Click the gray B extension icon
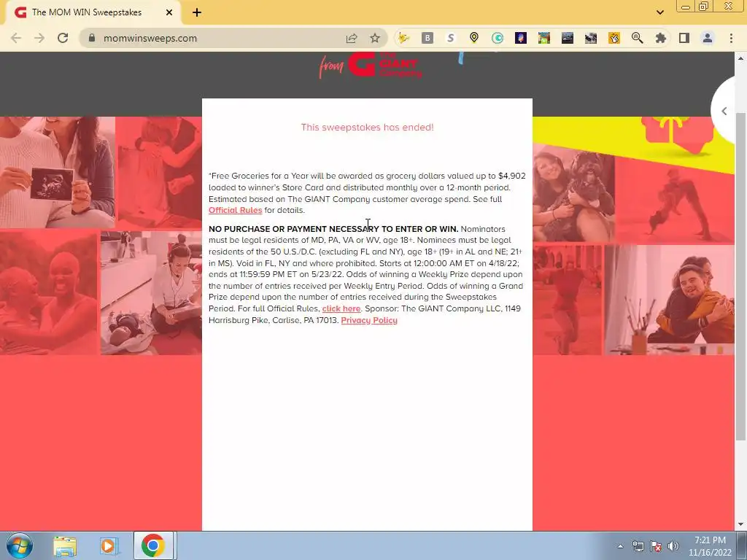 tap(427, 38)
